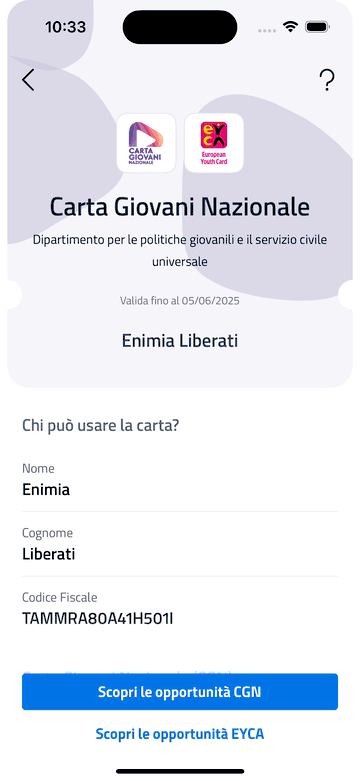Tap the back chevron icon
The width and height of the screenshot is (360, 781).
coord(28,80)
